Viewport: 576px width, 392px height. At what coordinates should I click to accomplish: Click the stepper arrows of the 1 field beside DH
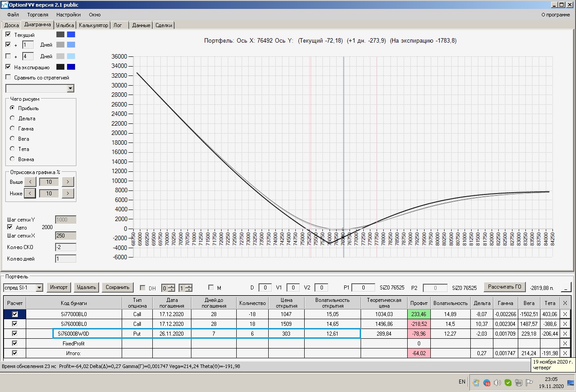click(189, 288)
